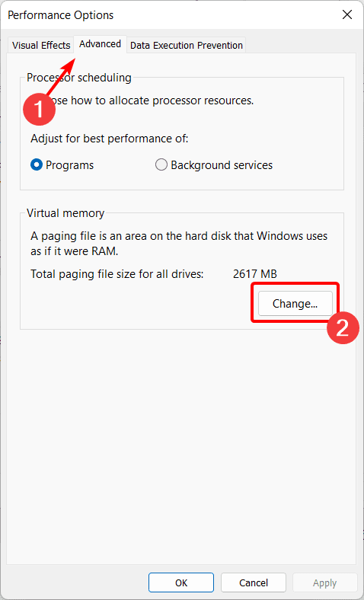The image size is (364, 600).
Task: Click the 2617 MB paging size value
Action: pyautogui.click(x=255, y=274)
